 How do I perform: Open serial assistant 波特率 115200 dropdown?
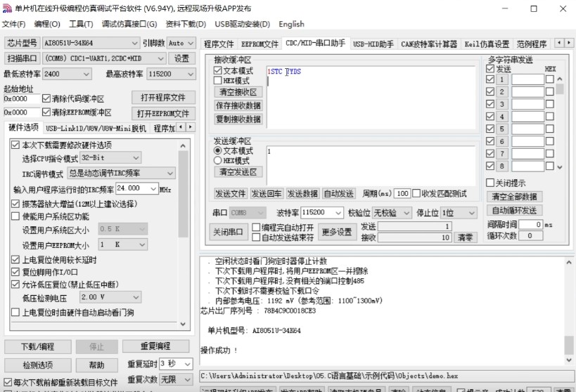(338, 213)
